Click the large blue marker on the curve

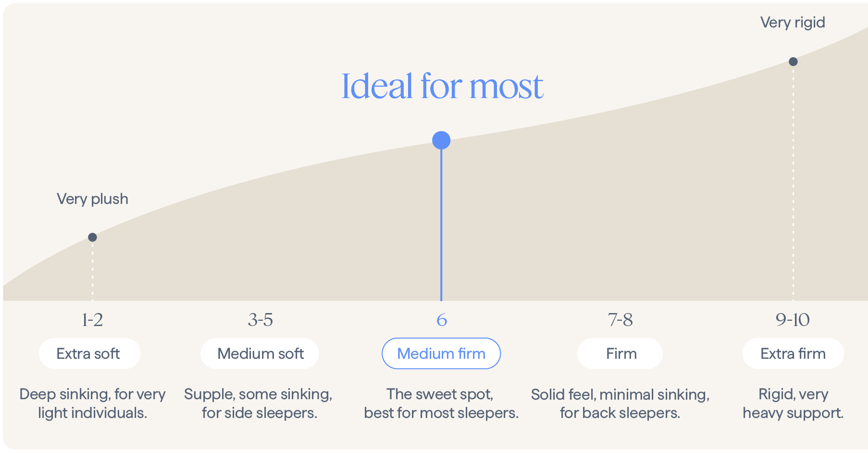click(441, 140)
